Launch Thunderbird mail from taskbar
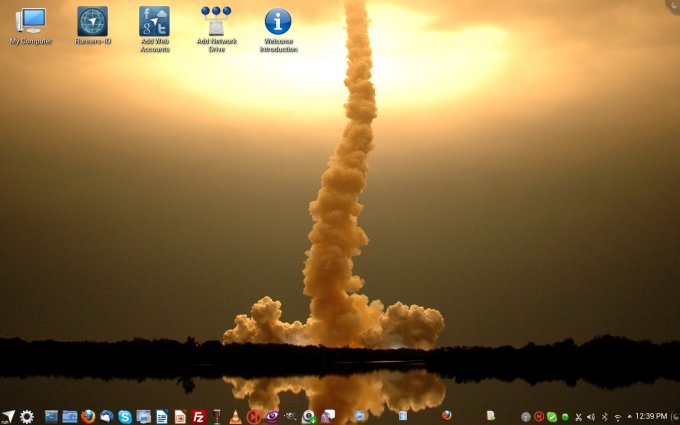This screenshot has width=680, height=425. 106,416
